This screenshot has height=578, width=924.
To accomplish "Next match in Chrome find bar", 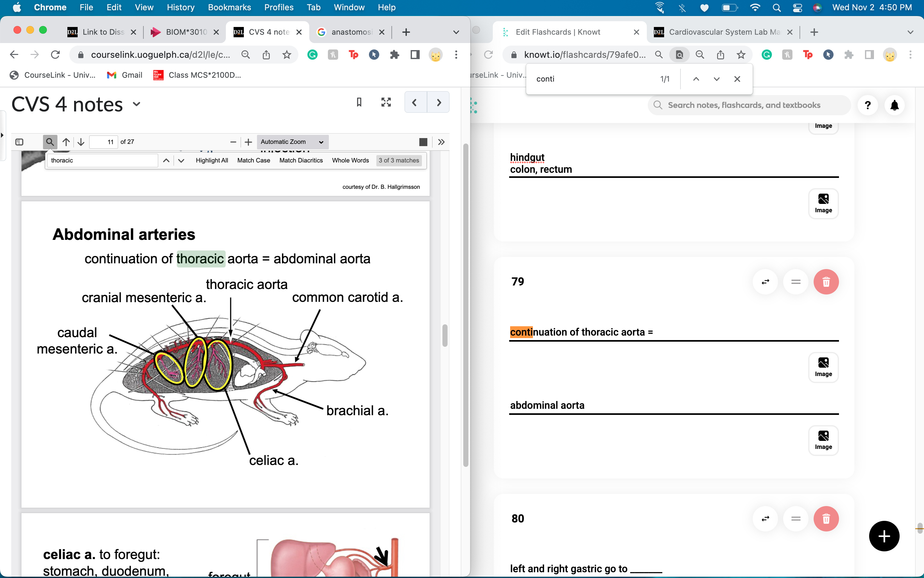I will click(717, 79).
